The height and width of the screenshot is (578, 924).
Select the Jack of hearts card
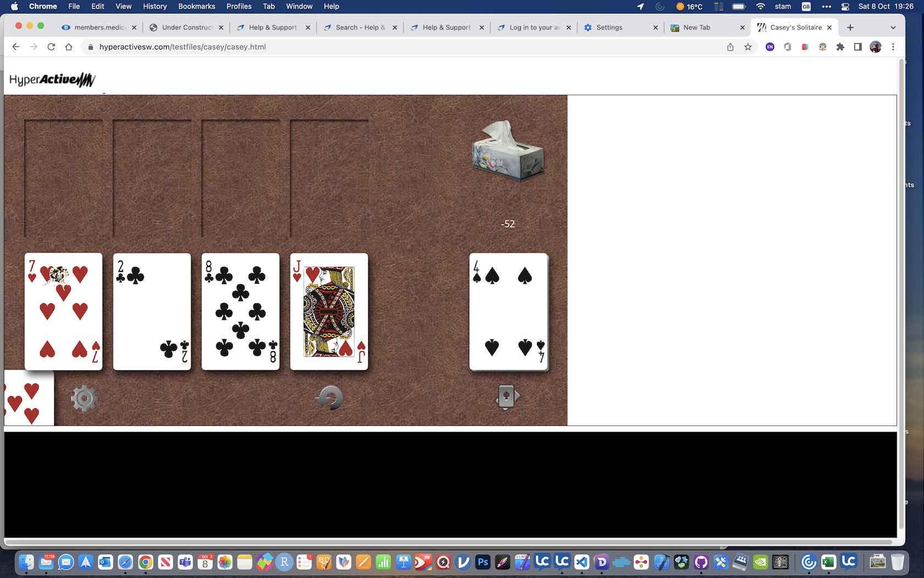(x=329, y=312)
